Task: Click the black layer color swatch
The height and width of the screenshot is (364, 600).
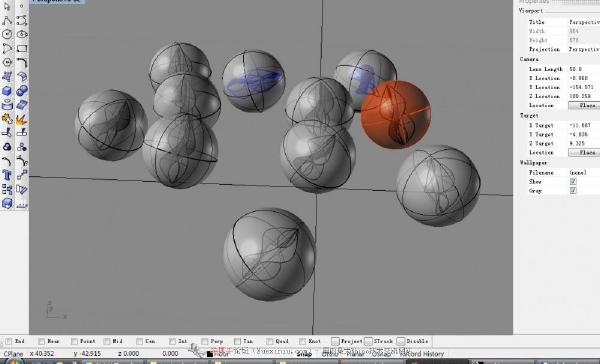Action: [210, 354]
